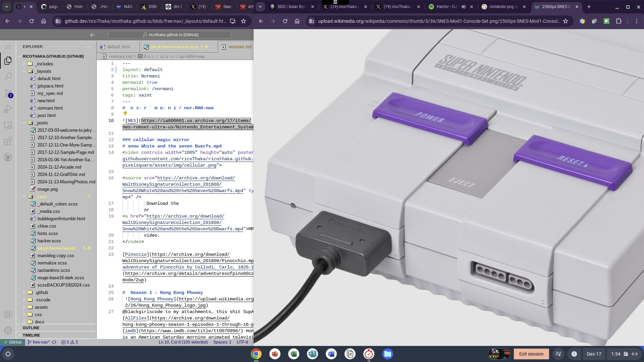Click the ricothaka.github.io command center search box
Image resolution: width=644 pixels, height=362 pixels.
[x=170, y=35]
